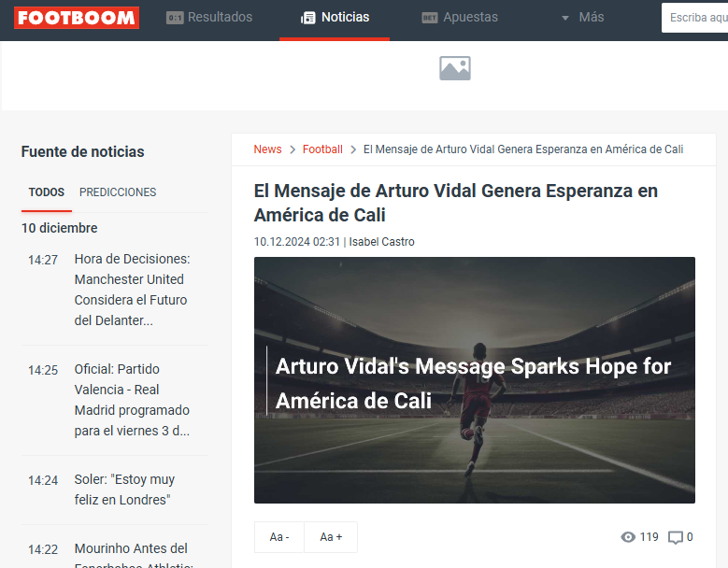Click the broken banner image placeholder icon

(x=455, y=68)
